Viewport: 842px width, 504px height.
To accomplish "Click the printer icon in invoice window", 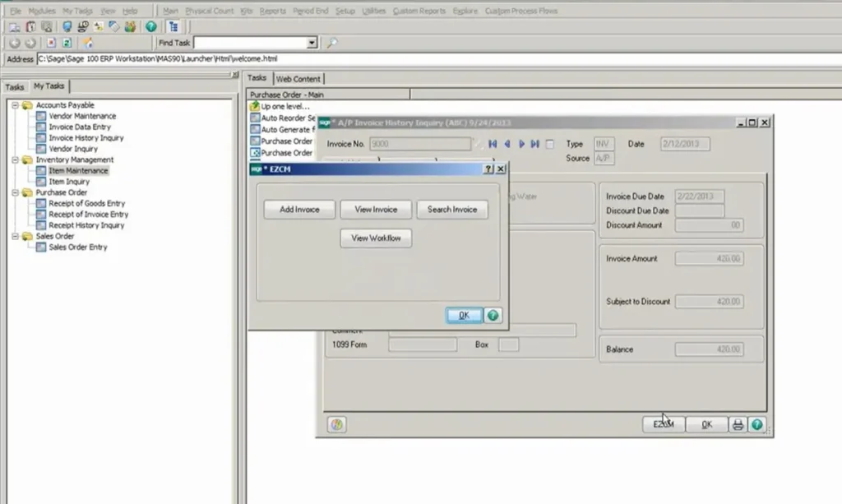I will point(736,424).
